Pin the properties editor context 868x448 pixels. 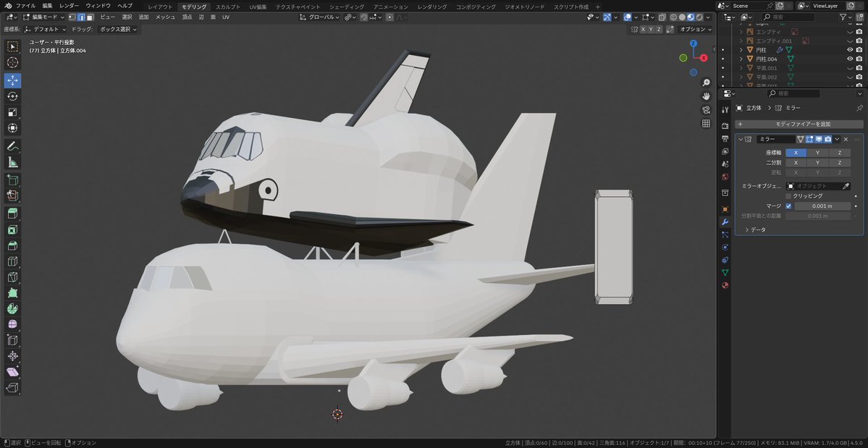point(859,108)
